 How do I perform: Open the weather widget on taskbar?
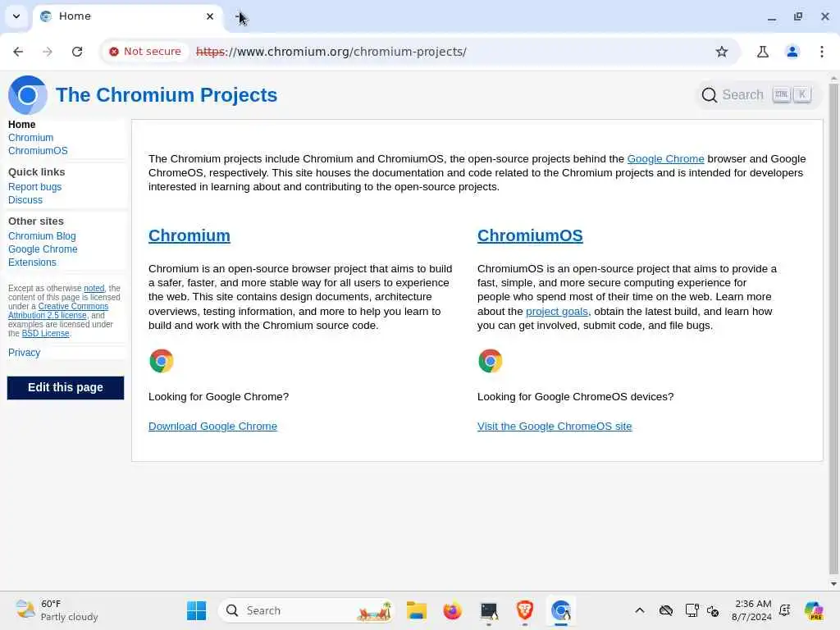(x=57, y=610)
